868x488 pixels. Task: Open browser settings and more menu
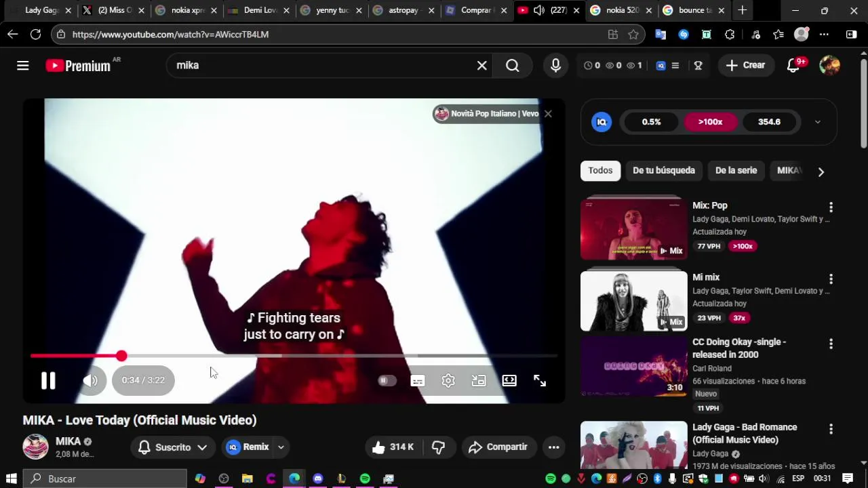tap(824, 35)
